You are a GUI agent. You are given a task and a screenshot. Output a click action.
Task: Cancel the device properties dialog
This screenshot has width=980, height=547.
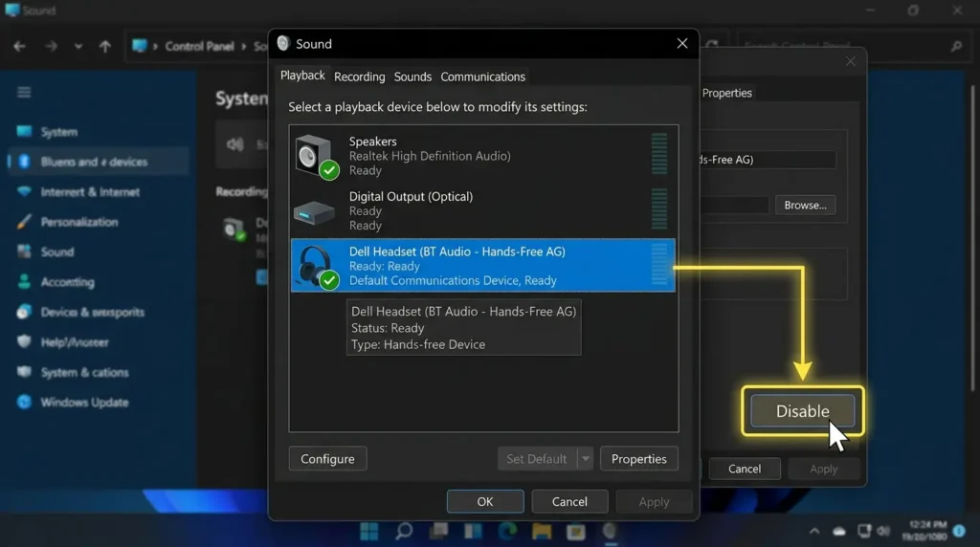pyautogui.click(x=745, y=469)
